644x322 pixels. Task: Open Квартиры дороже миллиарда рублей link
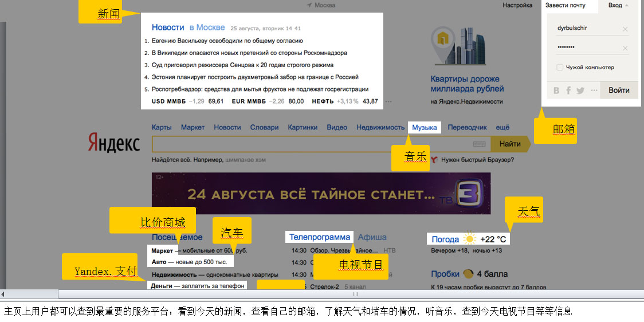point(467,84)
